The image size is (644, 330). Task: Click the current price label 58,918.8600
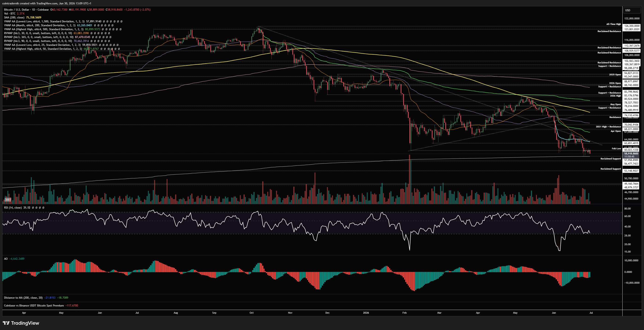[x=631, y=153]
